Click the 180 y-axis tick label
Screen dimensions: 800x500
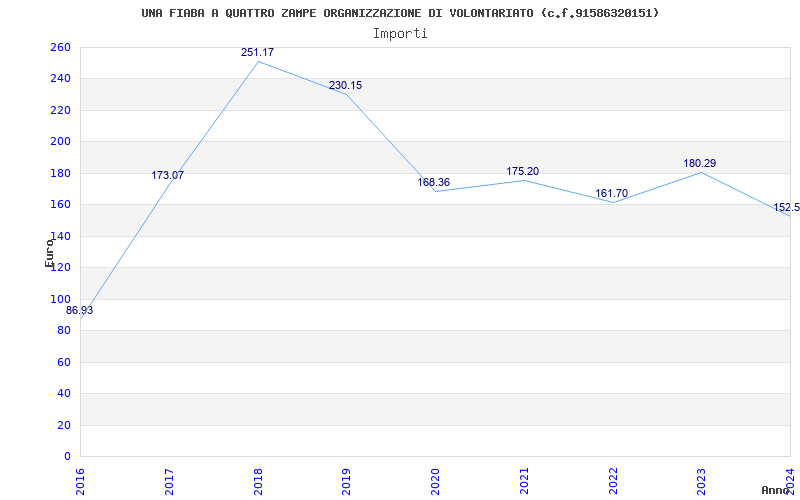point(60,173)
